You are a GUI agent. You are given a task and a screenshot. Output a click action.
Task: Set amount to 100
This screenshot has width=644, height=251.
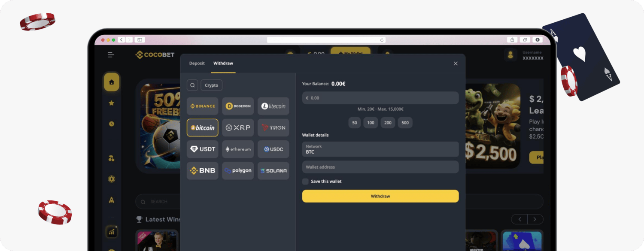(371, 123)
